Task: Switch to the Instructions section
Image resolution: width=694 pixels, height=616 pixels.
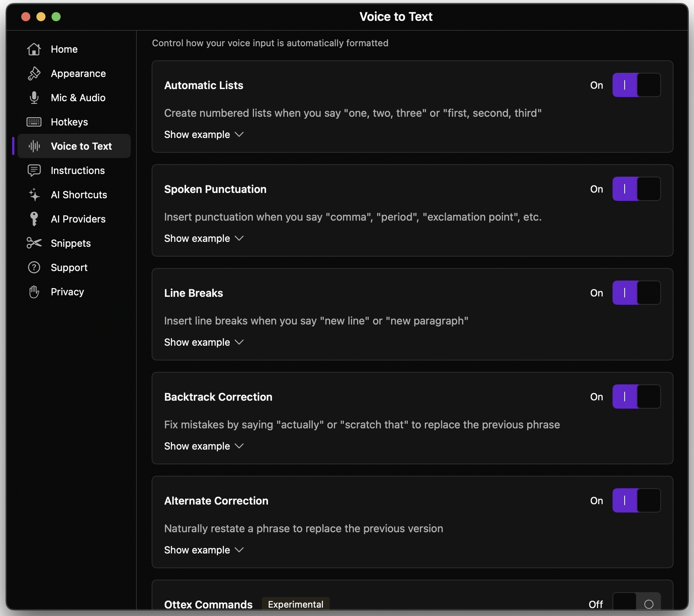Action: (78, 170)
